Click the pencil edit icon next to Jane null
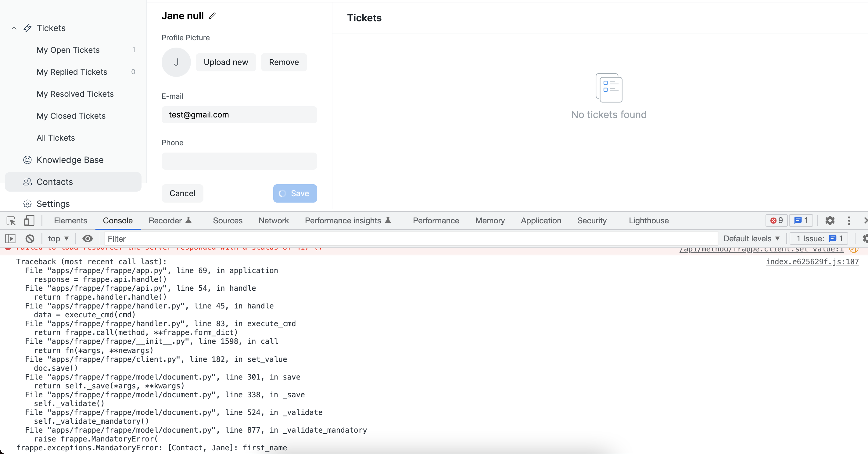The height and width of the screenshot is (454, 868). (212, 16)
